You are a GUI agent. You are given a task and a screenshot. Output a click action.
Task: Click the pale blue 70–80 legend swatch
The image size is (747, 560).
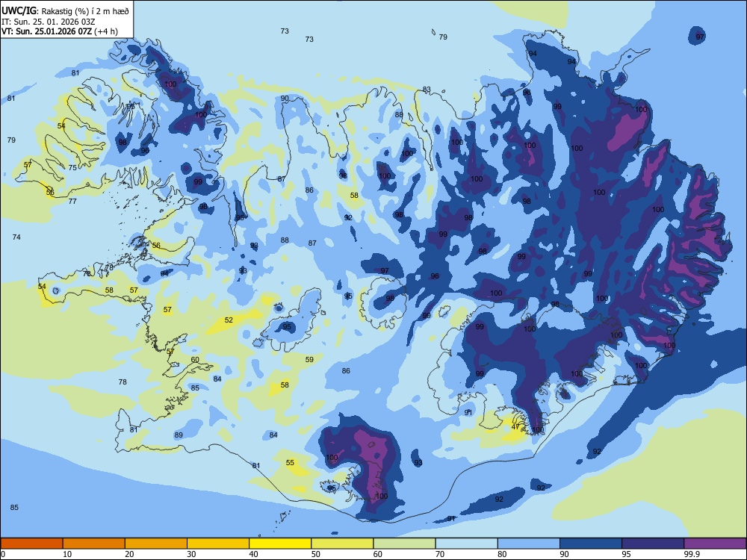tap(466, 544)
